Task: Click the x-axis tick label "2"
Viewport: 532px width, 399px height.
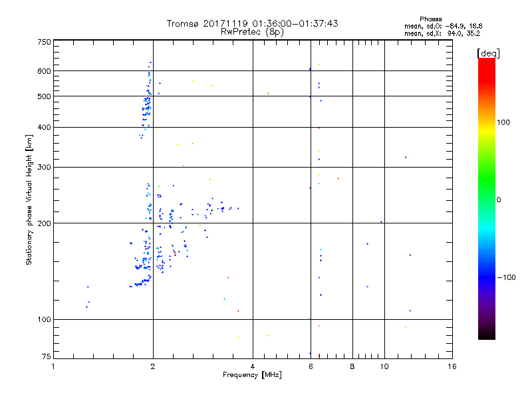Action: coord(153,366)
